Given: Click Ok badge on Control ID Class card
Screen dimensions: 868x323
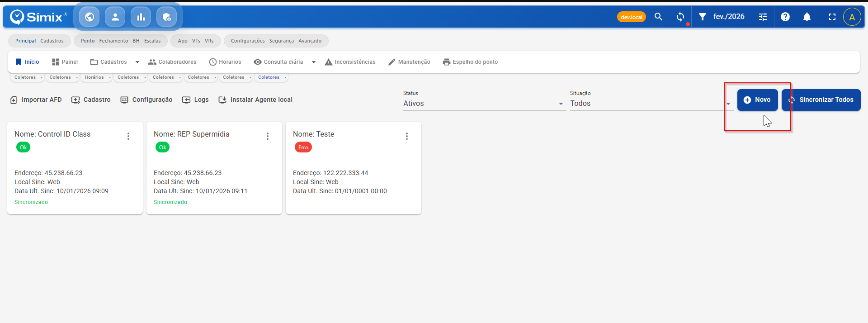Looking at the screenshot, I should point(24,147).
